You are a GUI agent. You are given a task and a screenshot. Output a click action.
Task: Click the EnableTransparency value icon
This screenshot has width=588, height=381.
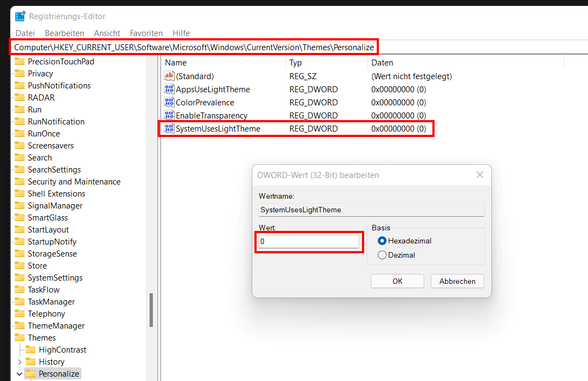[x=169, y=115]
